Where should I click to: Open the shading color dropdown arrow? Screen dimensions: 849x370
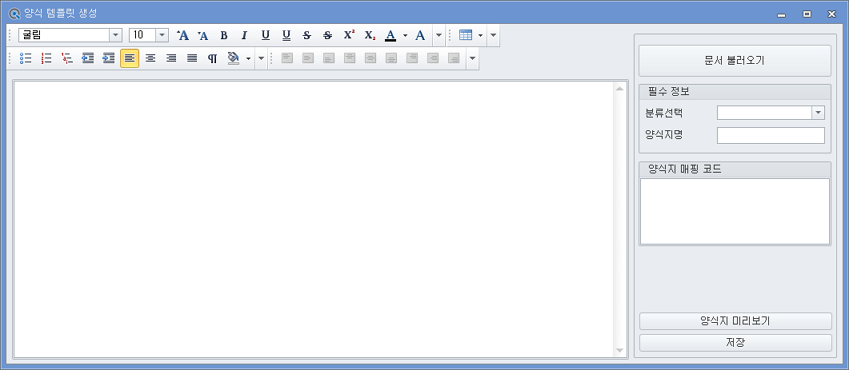[x=248, y=58]
